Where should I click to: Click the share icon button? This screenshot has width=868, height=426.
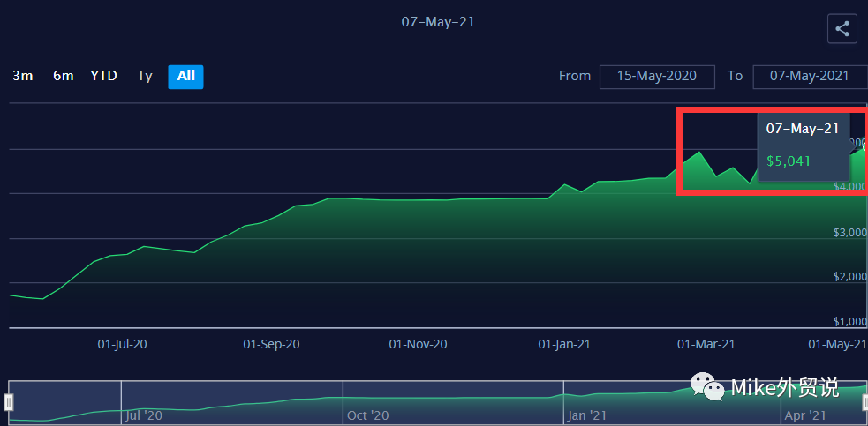click(x=842, y=28)
